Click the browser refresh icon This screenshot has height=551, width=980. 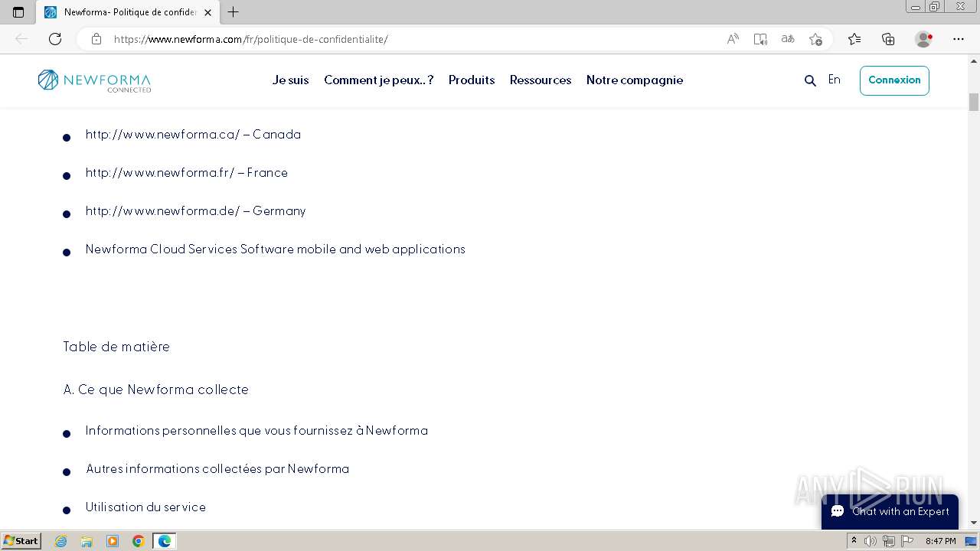(55, 39)
